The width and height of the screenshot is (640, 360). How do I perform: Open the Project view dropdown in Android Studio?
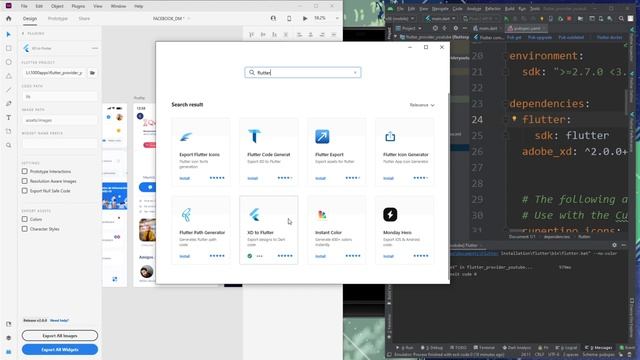tap(409, 29)
